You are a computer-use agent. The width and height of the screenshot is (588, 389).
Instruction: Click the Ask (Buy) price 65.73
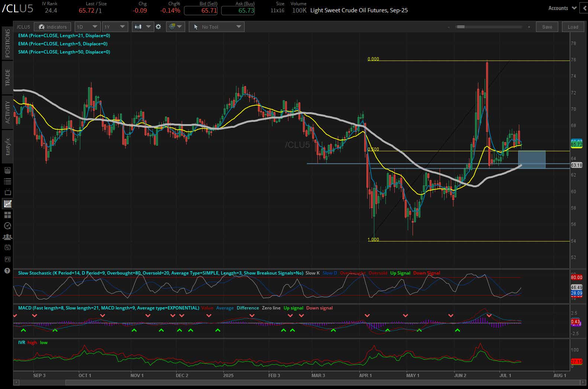(x=238, y=10)
